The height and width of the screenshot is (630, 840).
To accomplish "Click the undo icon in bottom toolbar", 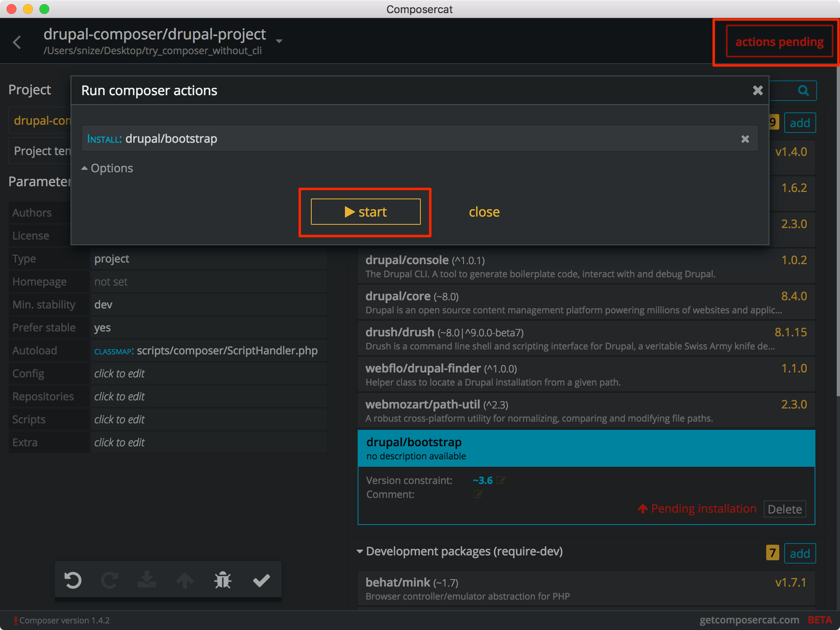I will [73, 580].
